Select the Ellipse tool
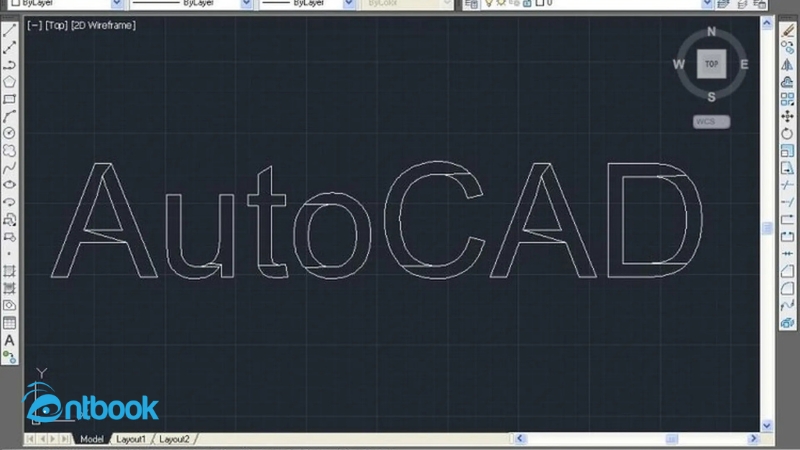800x450 pixels. 9,185
